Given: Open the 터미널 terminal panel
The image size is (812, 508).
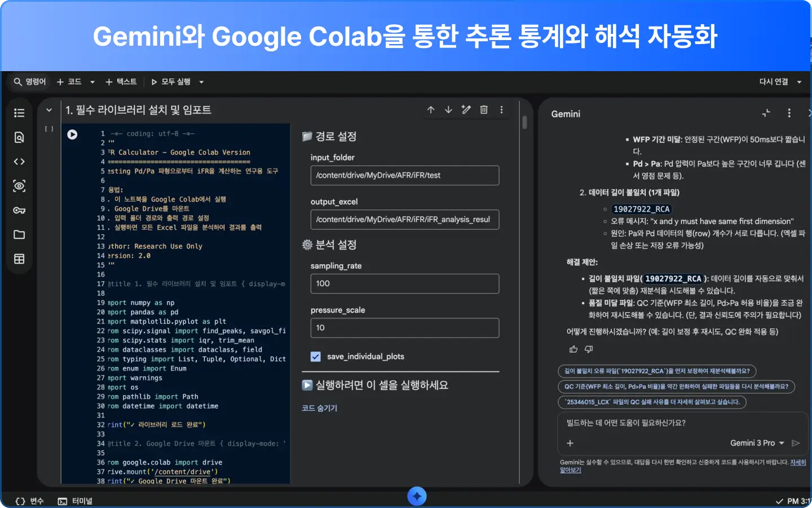Looking at the screenshot, I should click(75, 501).
